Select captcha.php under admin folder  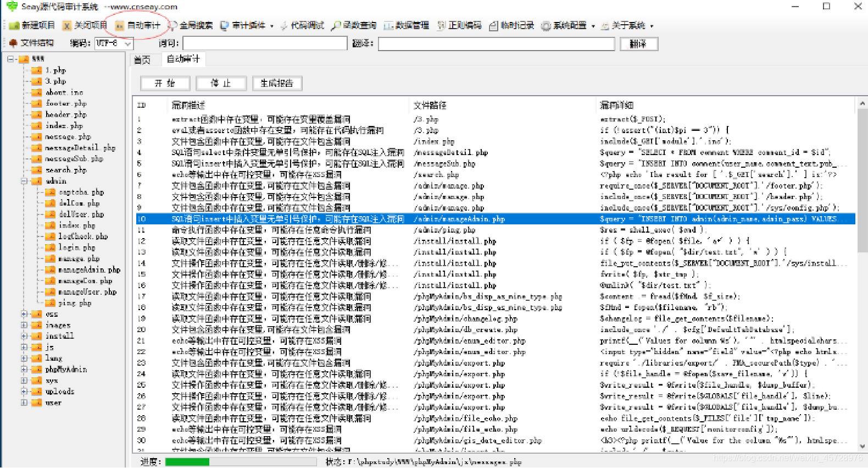[81, 192]
